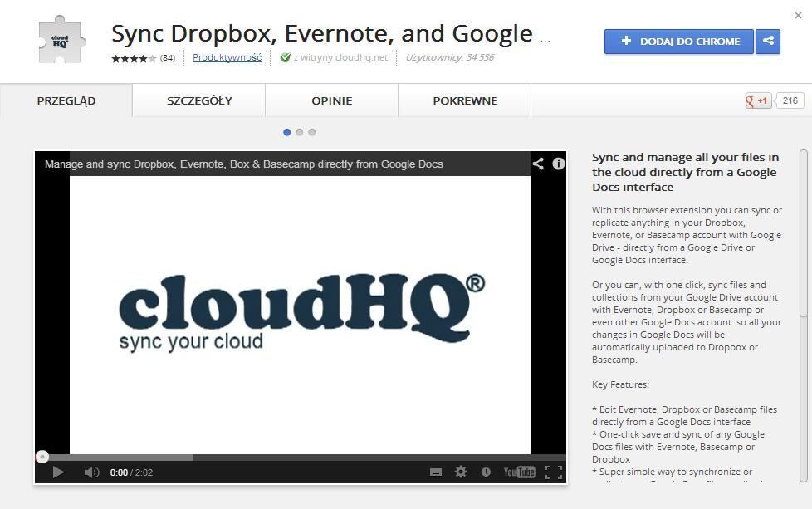This screenshot has height=509, width=812.
Task: Click the share button next to Dodaj do Chrome
Action: (x=768, y=41)
